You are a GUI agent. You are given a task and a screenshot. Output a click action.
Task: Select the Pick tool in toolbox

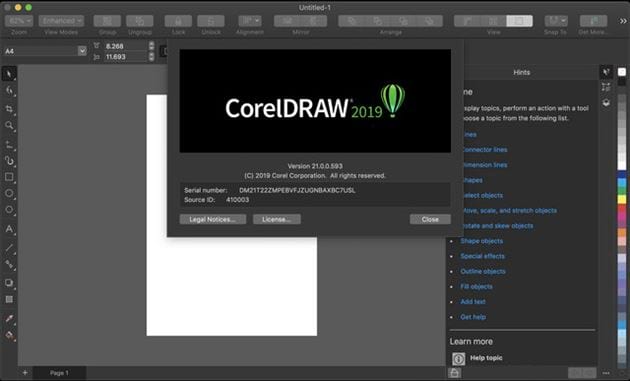(9, 74)
